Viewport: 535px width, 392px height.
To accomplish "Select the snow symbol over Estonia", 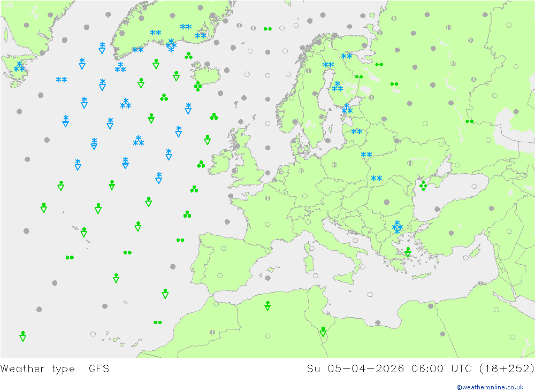I will coord(347,110).
